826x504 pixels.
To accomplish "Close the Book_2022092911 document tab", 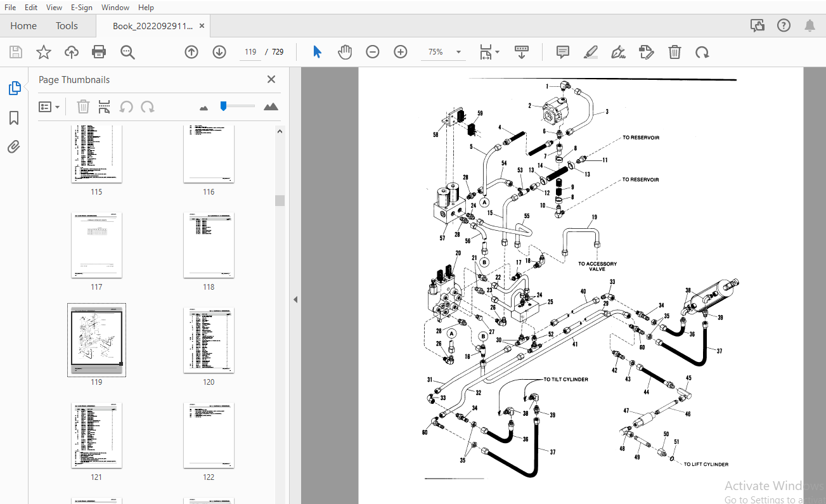I will (202, 26).
